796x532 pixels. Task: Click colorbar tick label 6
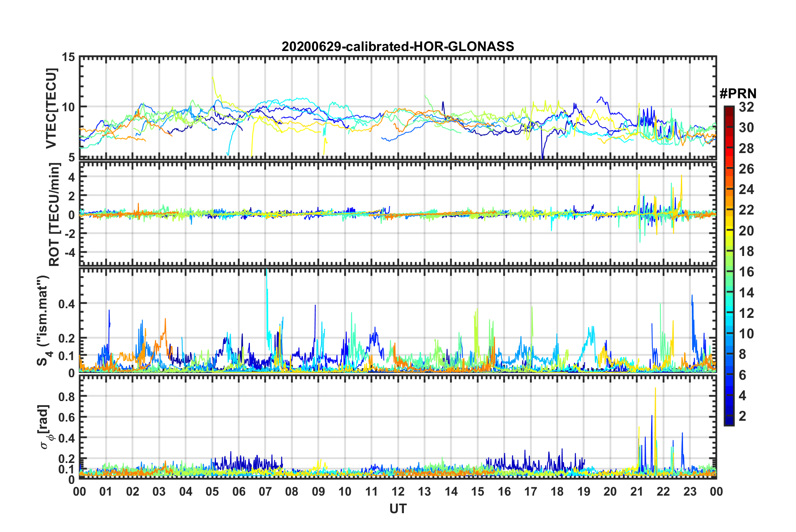[742, 375]
